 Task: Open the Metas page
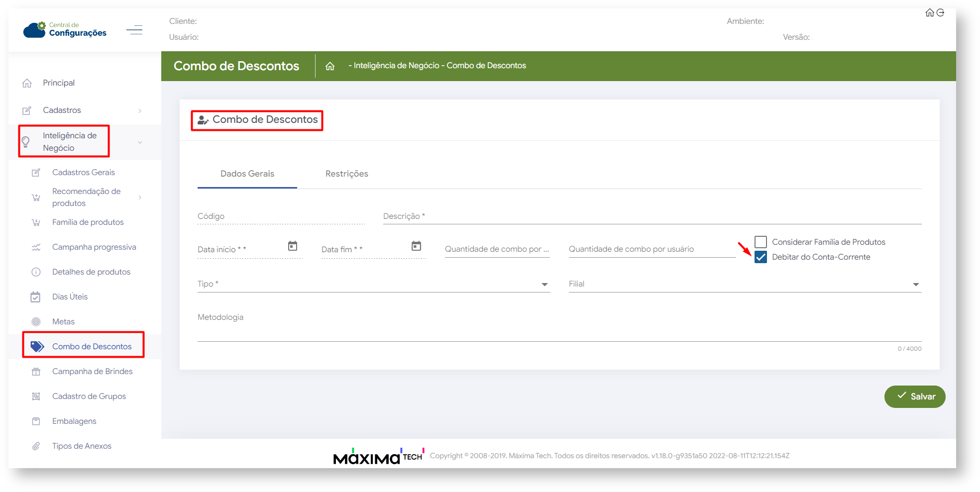pos(63,322)
